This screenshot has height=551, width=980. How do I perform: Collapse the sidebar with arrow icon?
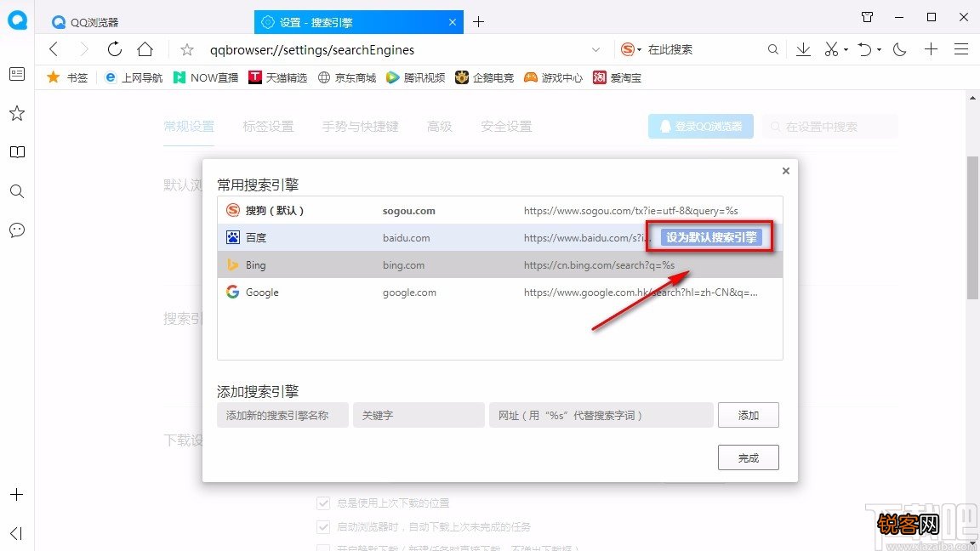click(17, 533)
